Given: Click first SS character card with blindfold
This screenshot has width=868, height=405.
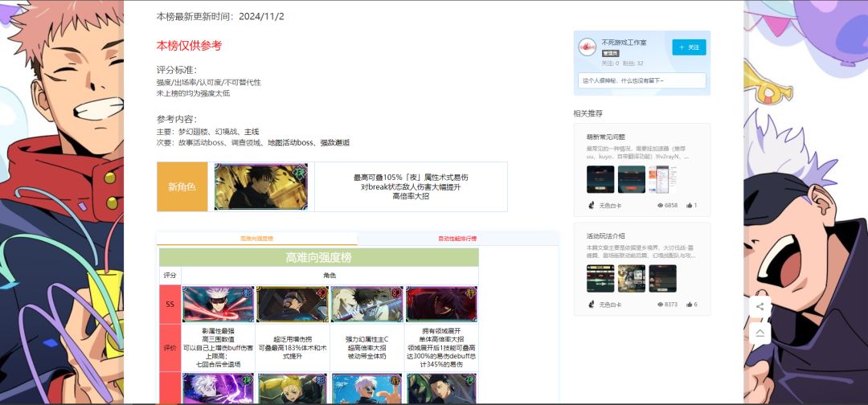Looking at the screenshot, I should click(218, 304).
